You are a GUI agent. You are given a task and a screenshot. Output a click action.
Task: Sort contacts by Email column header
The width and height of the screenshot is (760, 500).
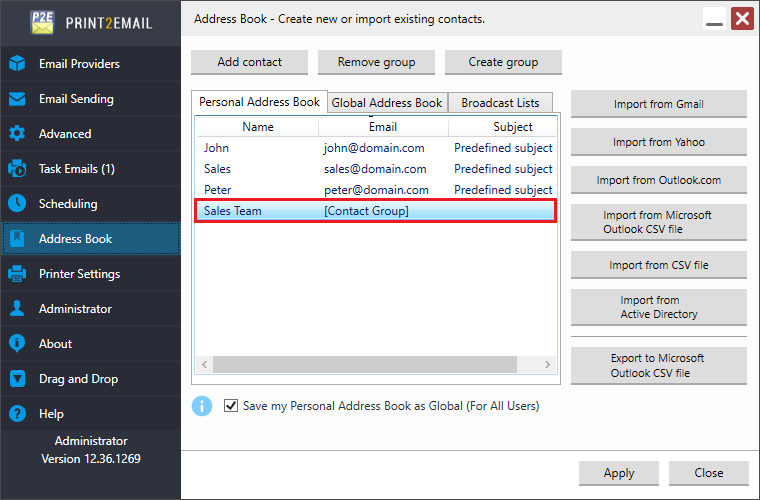pyautogui.click(x=382, y=127)
